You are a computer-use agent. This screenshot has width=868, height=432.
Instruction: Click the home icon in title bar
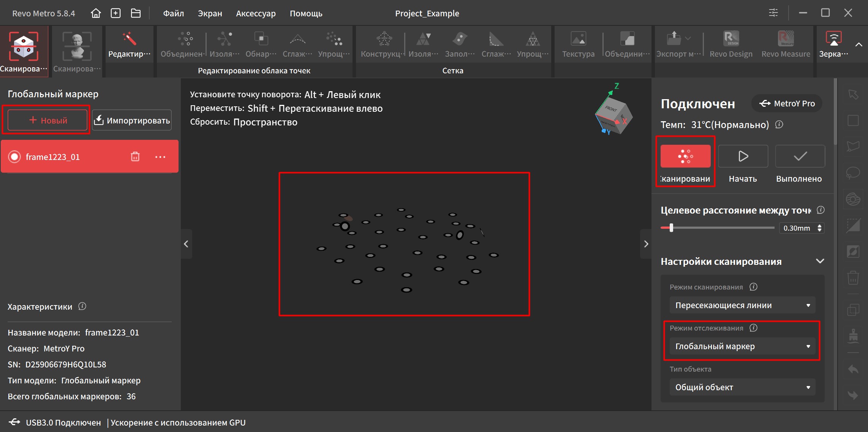pos(96,13)
